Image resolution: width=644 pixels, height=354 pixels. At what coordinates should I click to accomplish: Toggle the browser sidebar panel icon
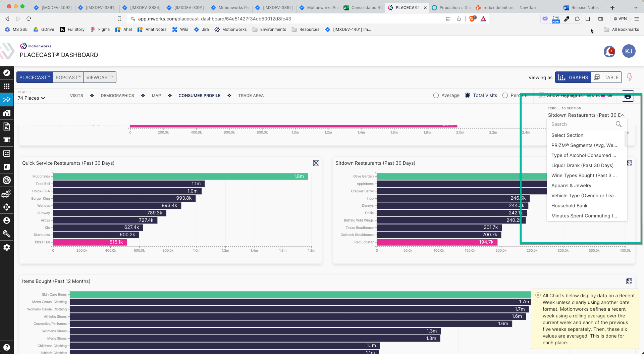coord(588,19)
